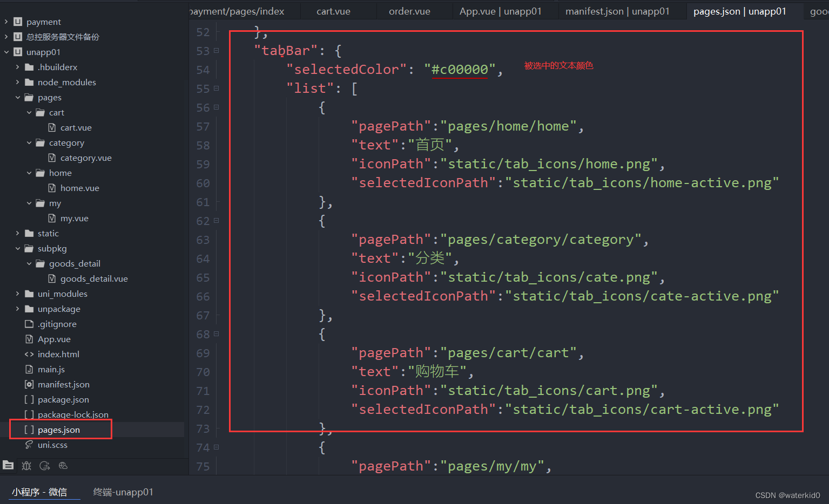
Task: Select the category.vue file icon
Action: 52,158
